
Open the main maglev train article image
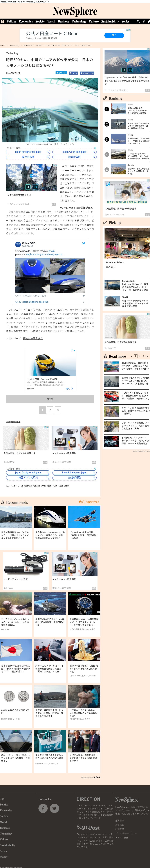(x=50, y=110)
